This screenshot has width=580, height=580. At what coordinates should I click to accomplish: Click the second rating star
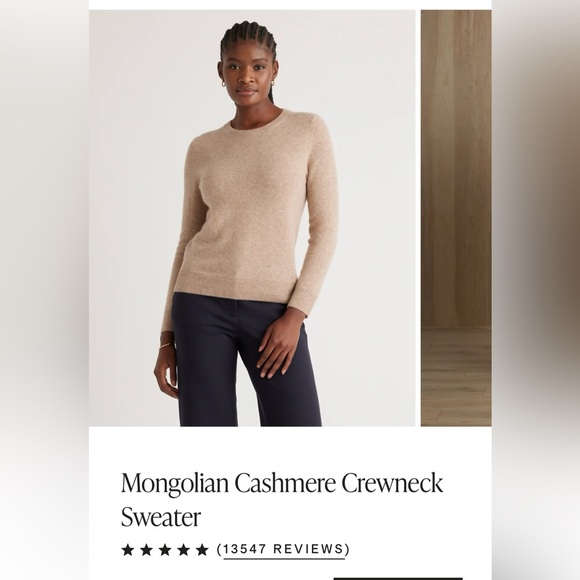(146, 550)
